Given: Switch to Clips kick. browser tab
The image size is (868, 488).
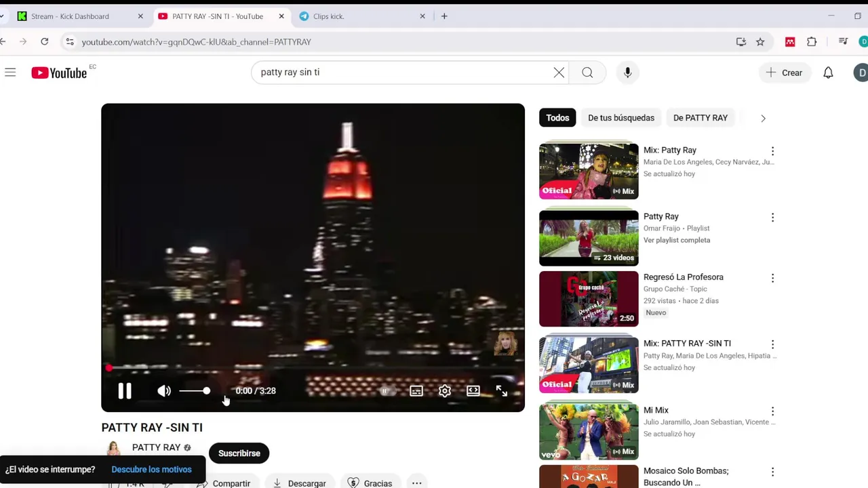Looking at the screenshot, I should pyautogui.click(x=329, y=16).
